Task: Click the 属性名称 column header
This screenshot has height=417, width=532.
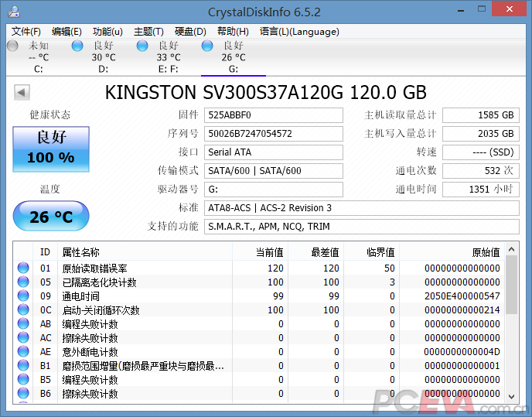Action: pyautogui.click(x=145, y=252)
